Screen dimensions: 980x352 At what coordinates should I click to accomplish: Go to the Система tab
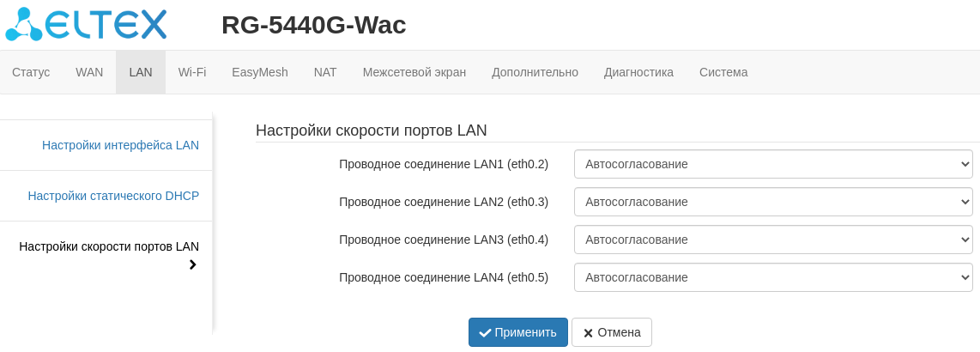(x=723, y=72)
